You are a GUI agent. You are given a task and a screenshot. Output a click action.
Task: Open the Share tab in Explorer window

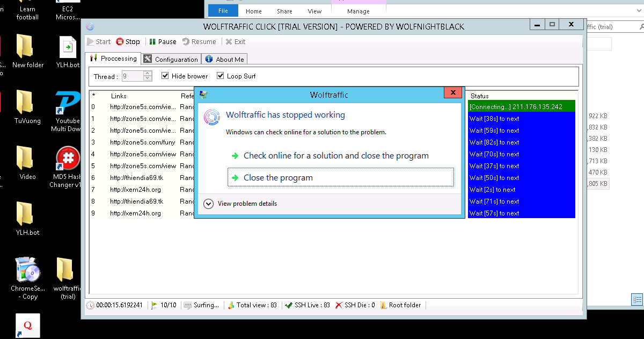coord(284,11)
